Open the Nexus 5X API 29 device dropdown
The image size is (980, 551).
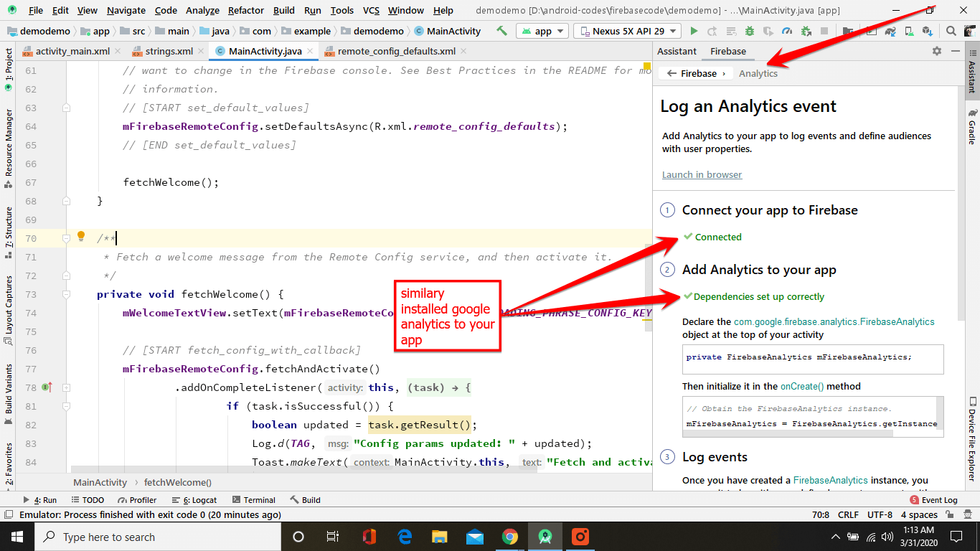628,31
